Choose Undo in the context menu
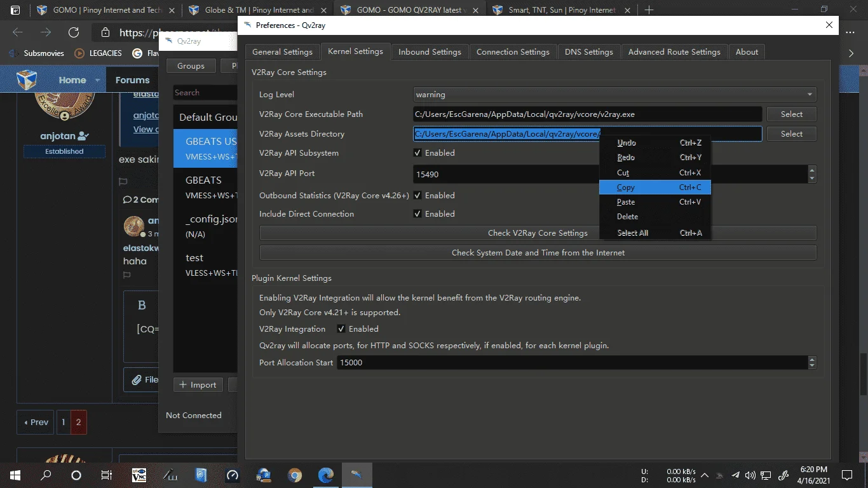Viewport: 868px width, 488px height. [x=654, y=143]
